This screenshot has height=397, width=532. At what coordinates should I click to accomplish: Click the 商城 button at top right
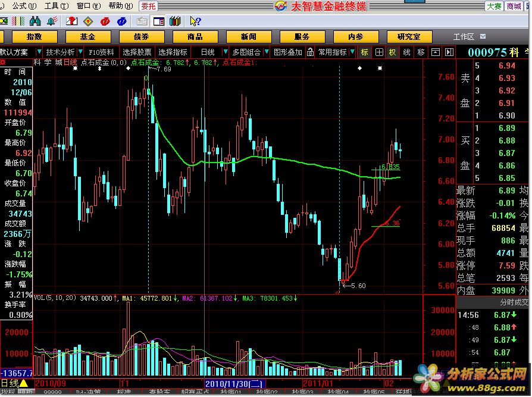click(514, 6)
